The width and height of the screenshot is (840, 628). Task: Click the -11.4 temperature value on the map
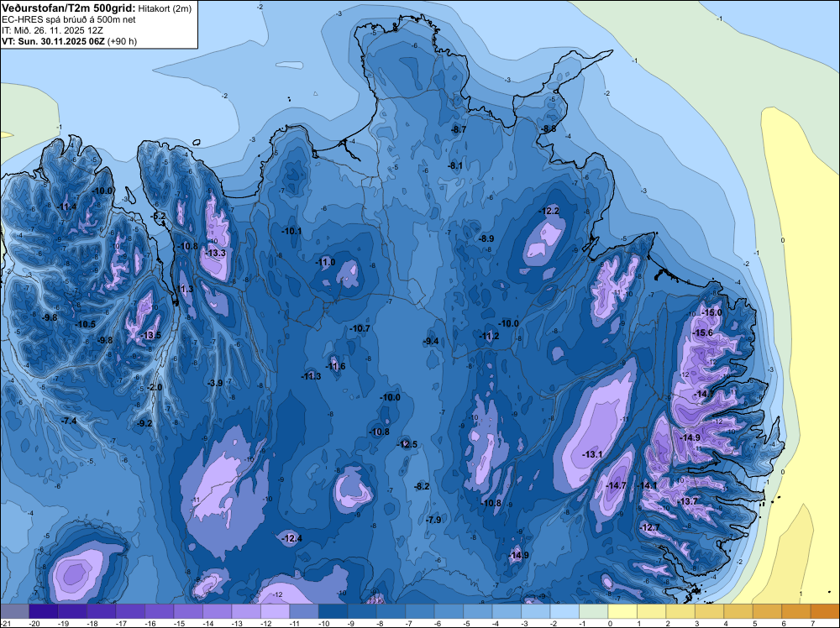point(67,207)
